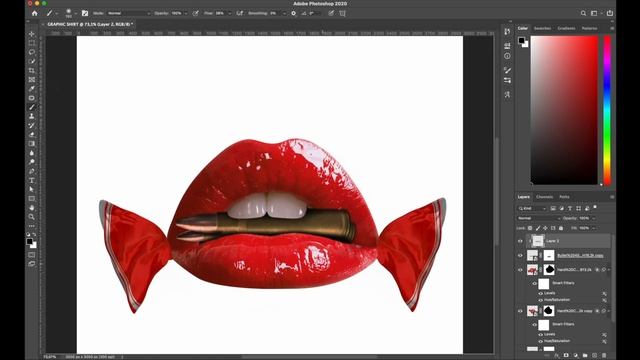This screenshot has width=640, height=360.
Task: Switch to the Channels tab
Action: 544,197
